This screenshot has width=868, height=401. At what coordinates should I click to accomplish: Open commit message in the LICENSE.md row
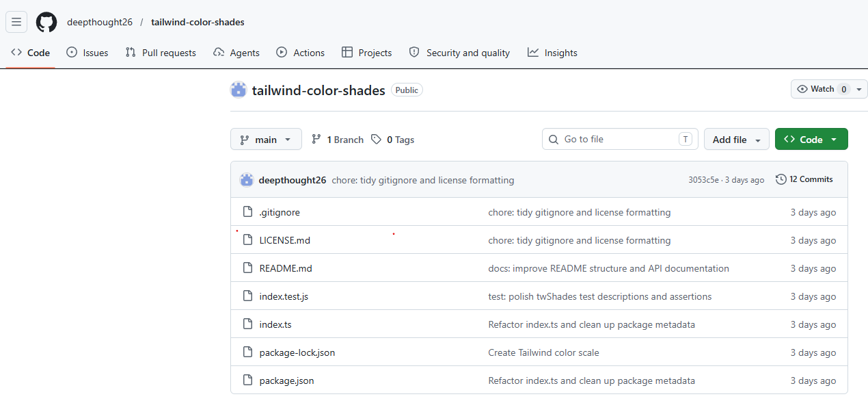tap(580, 240)
